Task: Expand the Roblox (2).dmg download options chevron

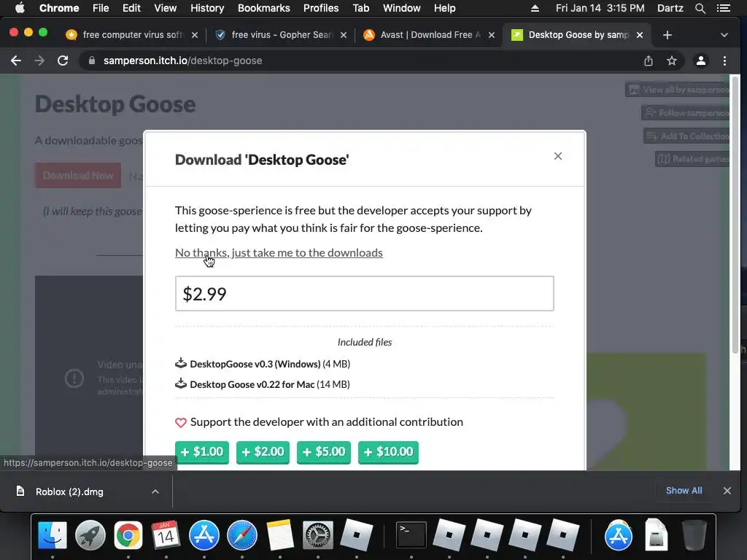Action: [x=155, y=491]
